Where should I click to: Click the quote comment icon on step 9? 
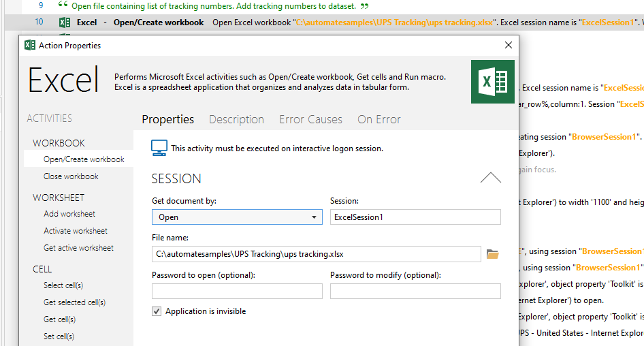pyautogui.click(x=63, y=5)
